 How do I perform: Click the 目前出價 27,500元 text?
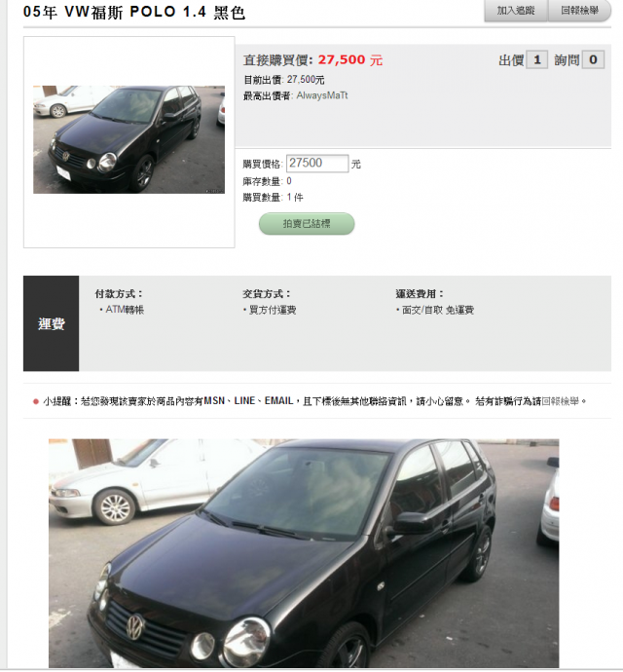tap(283, 80)
